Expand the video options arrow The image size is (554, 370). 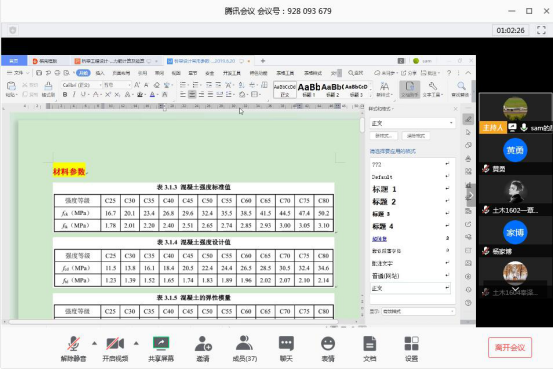point(136,343)
